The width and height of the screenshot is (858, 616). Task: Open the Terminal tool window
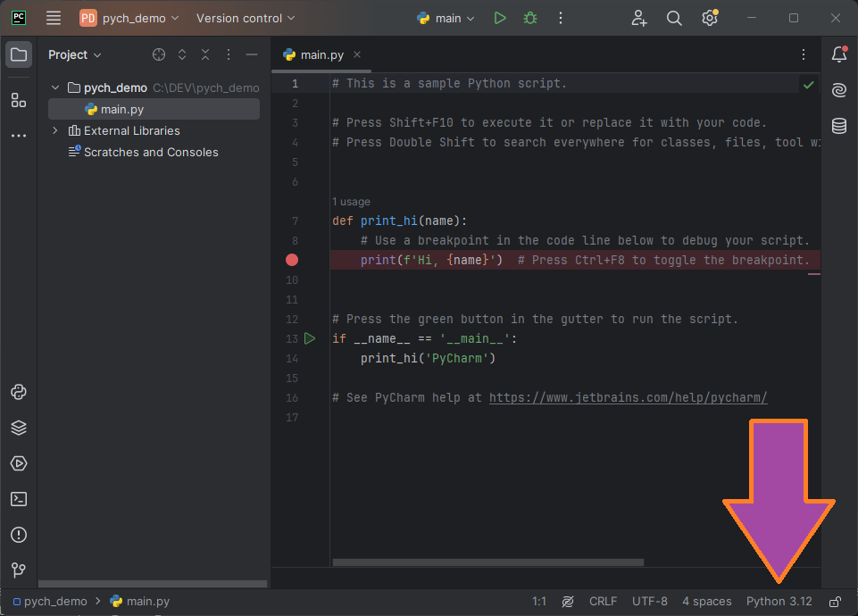tap(19, 499)
